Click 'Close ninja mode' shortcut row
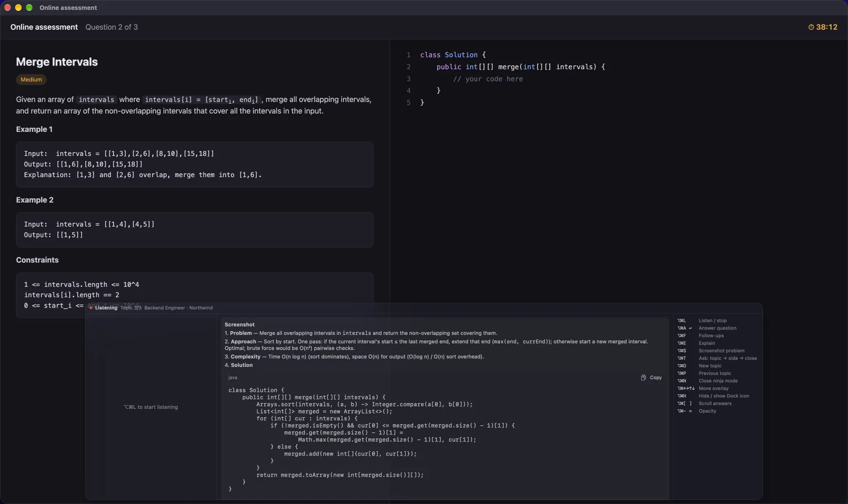 click(718, 381)
